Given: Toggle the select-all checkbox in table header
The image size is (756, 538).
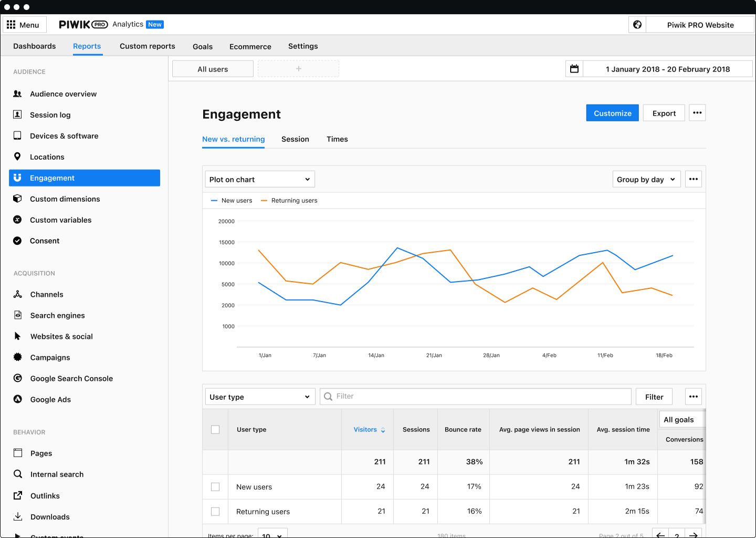Looking at the screenshot, I should point(215,430).
